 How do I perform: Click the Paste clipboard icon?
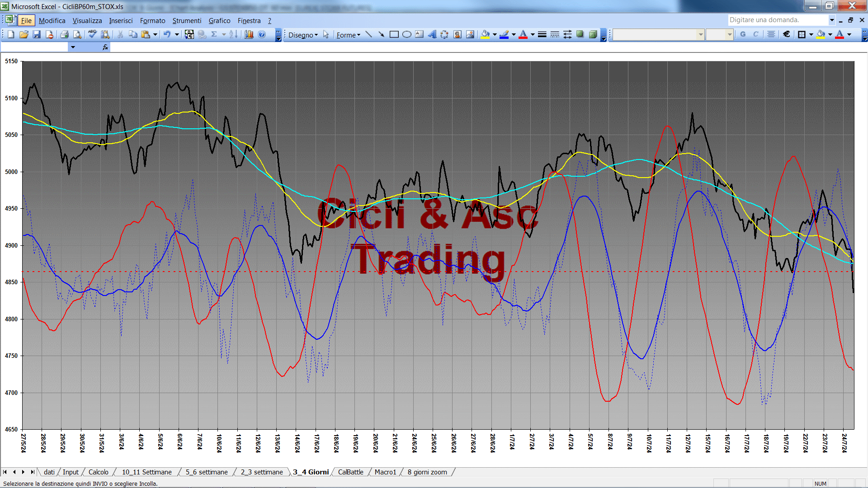tap(146, 34)
